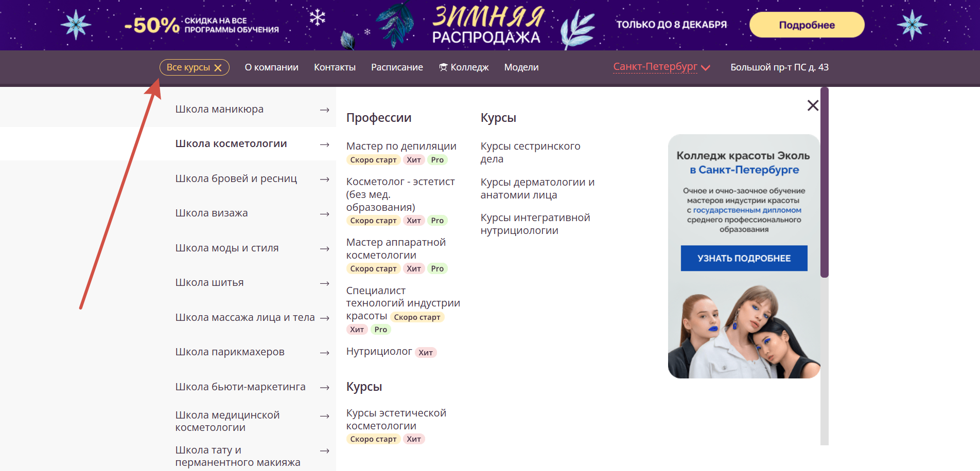Click the arrow next to Школа тату и перманентного макияжа
The height and width of the screenshot is (471, 980).
pos(324,451)
